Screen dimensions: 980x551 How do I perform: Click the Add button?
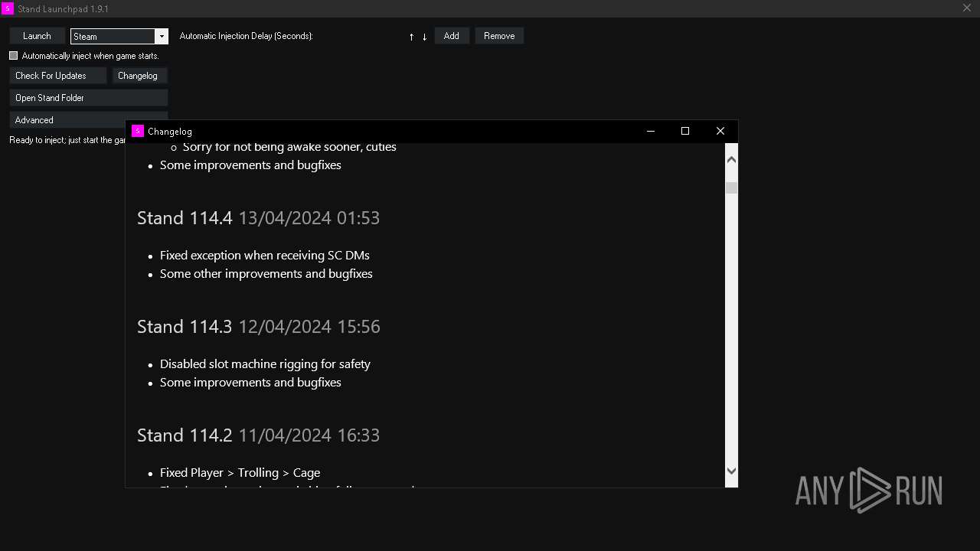tap(452, 36)
